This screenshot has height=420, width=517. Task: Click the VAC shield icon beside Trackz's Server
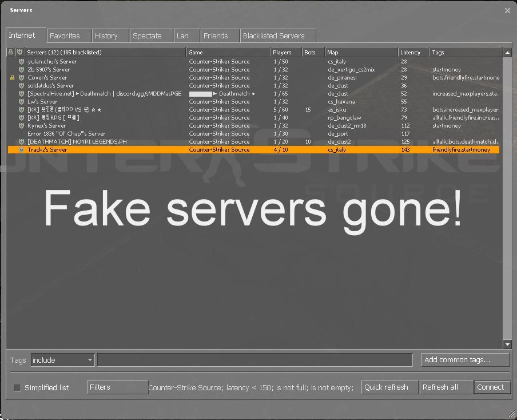tap(21, 150)
